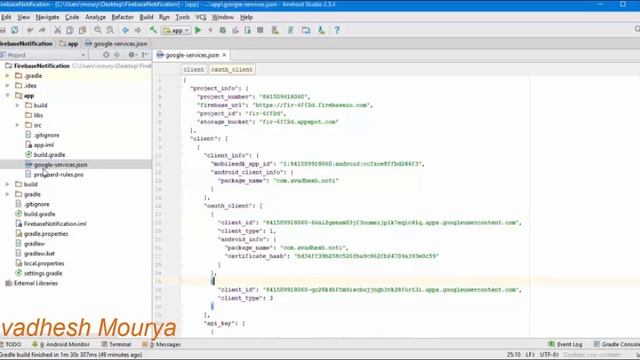The image size is (640, 360).
Task: Open the Event Log panel
Action: [x=565, y=344]
